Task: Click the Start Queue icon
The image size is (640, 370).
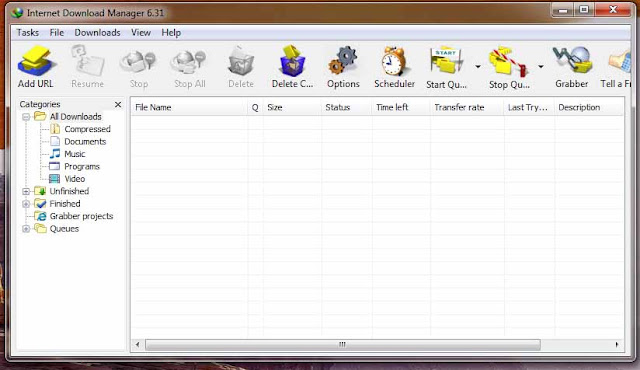Action: [446, 61]
